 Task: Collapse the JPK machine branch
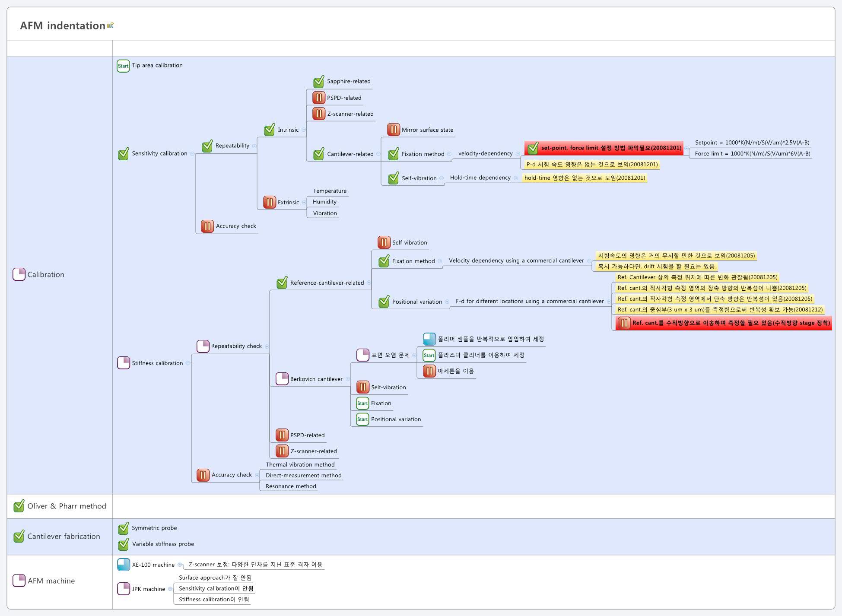(x=170, y=589)
